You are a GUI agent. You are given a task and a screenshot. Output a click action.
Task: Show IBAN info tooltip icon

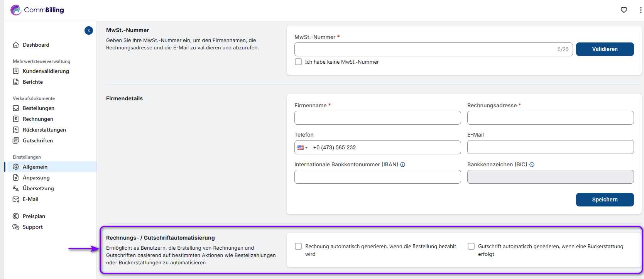point(403,164)
